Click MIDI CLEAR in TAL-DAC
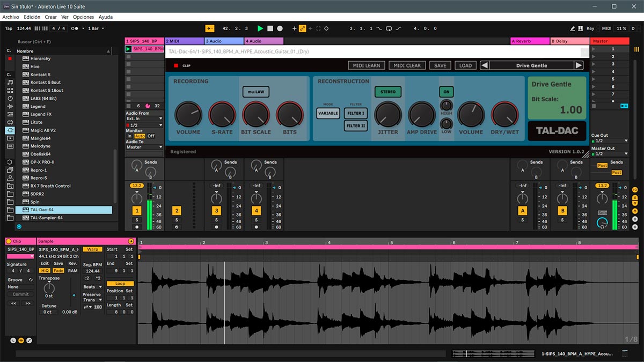 (407, 65)
